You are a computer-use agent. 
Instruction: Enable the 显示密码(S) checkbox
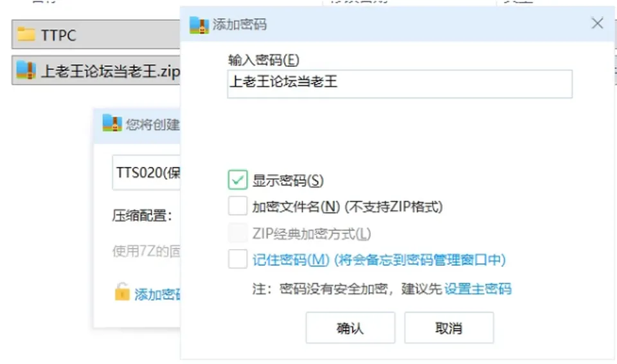[x=238, y=180]
